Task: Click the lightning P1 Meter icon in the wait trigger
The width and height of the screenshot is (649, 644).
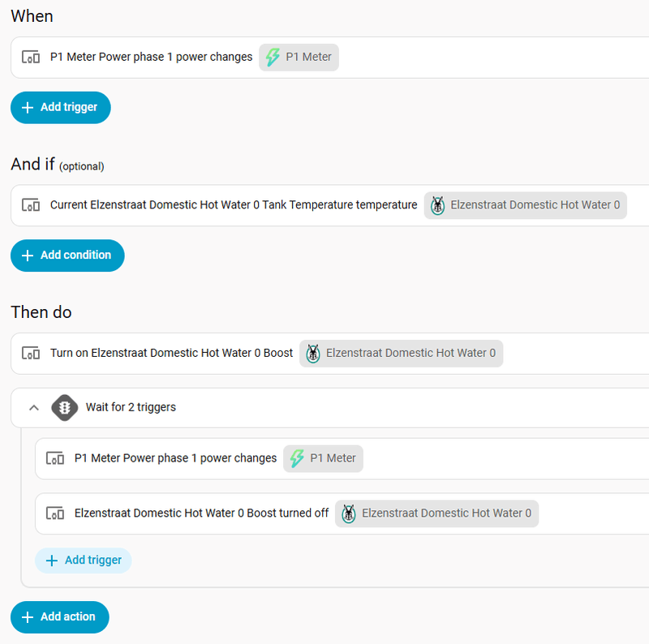Action: [x=297, y=458]
